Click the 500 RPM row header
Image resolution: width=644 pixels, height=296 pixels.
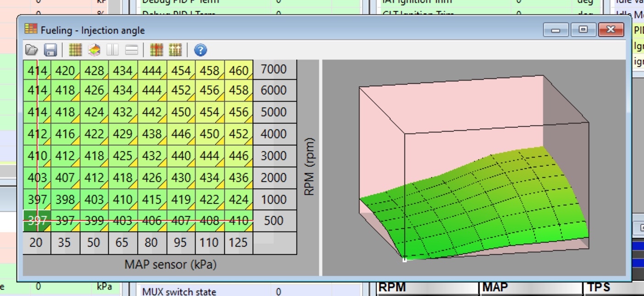pyautogui.click(x=274, y=221)
